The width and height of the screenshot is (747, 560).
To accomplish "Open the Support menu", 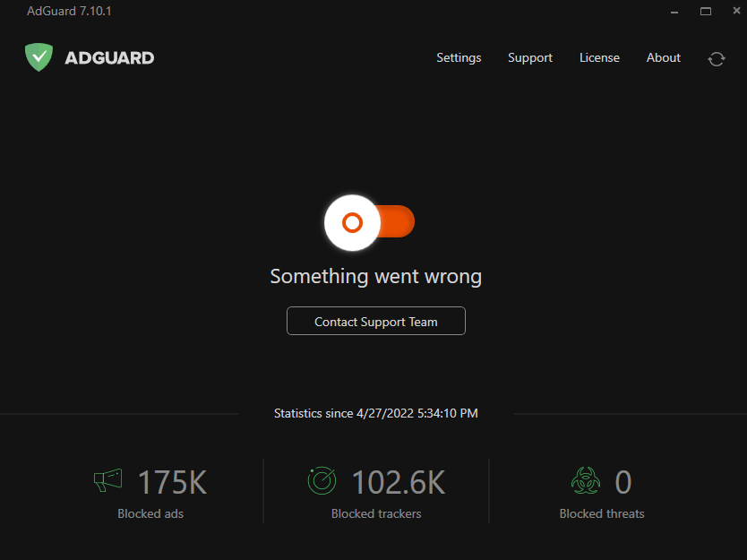I will (x=529, y=57).
